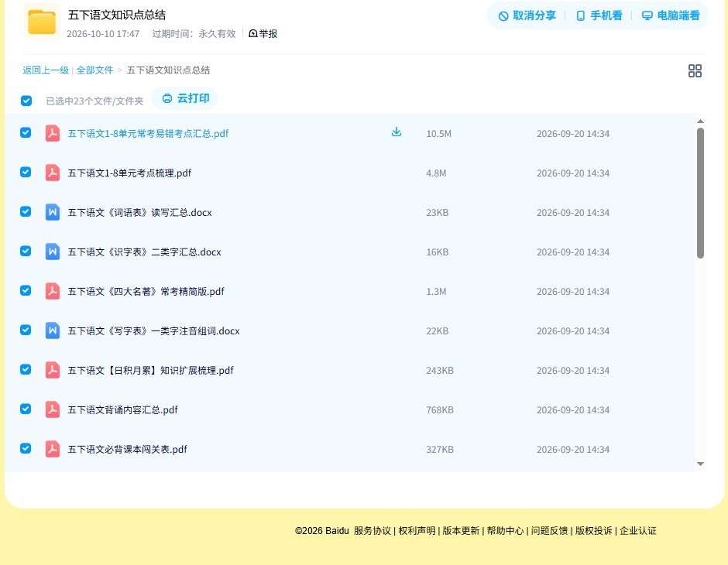Switch to grid view layout icon
Image resolution: width=728 pixels, height=565 pixels.
point(695,71)
